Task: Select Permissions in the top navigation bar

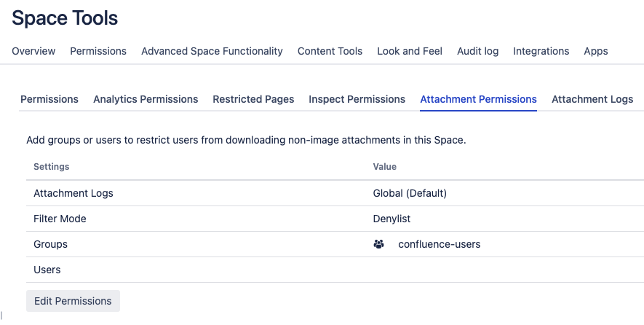Action: coord(98,51)
